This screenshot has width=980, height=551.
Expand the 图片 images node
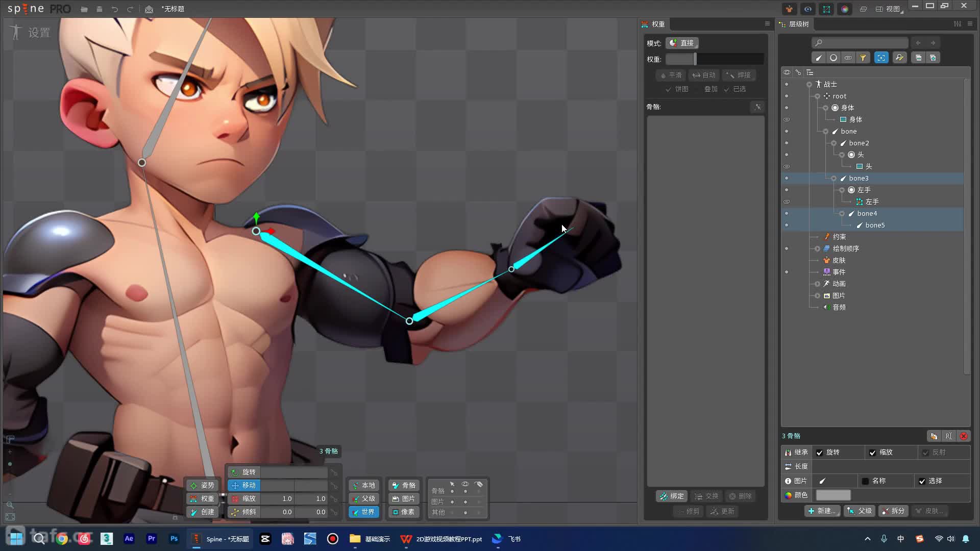coord(818,296)
